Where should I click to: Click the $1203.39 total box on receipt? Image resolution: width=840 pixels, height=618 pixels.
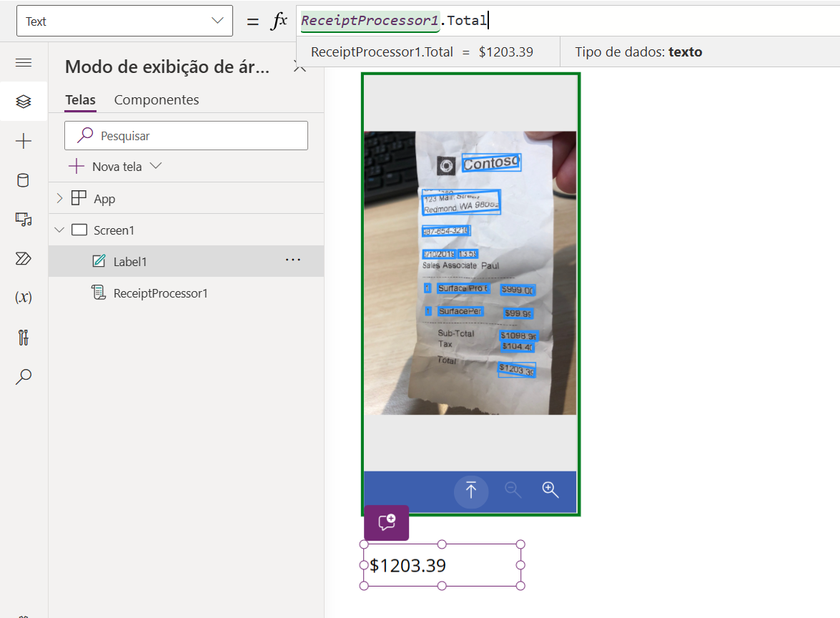tap(517, 370)
